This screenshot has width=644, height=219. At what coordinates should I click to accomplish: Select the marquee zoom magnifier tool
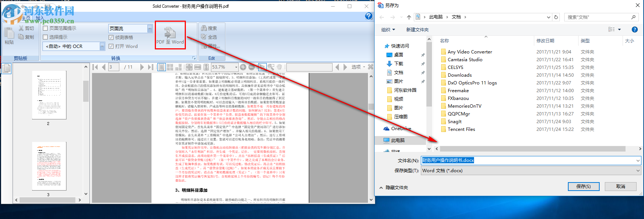point(271,67)
